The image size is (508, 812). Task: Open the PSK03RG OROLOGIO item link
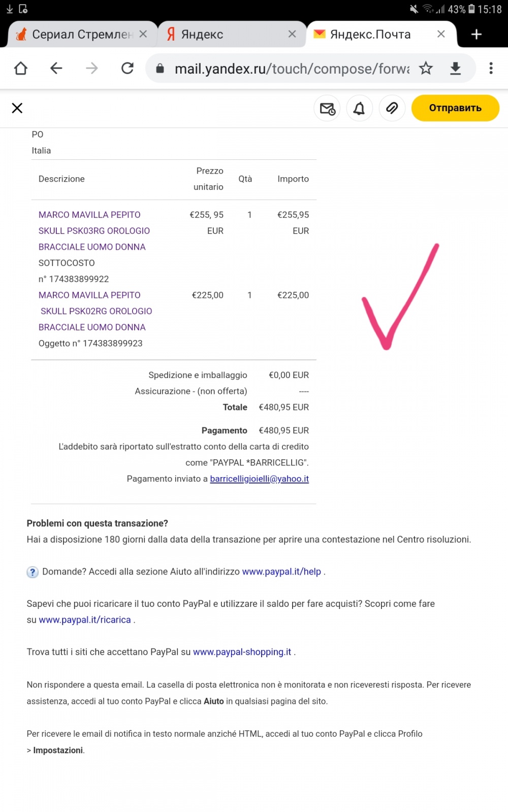click(94, 231)
